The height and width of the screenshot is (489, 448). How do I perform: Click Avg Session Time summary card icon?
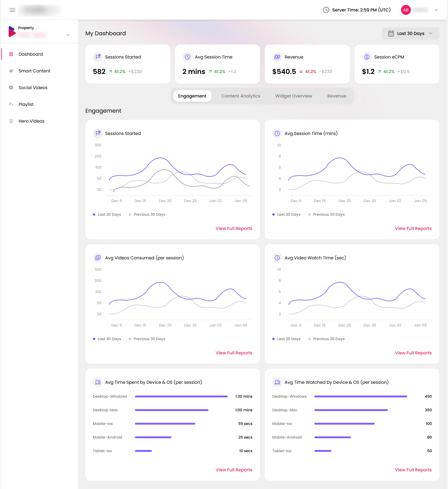pyautogui.click(x=187, y=57)
